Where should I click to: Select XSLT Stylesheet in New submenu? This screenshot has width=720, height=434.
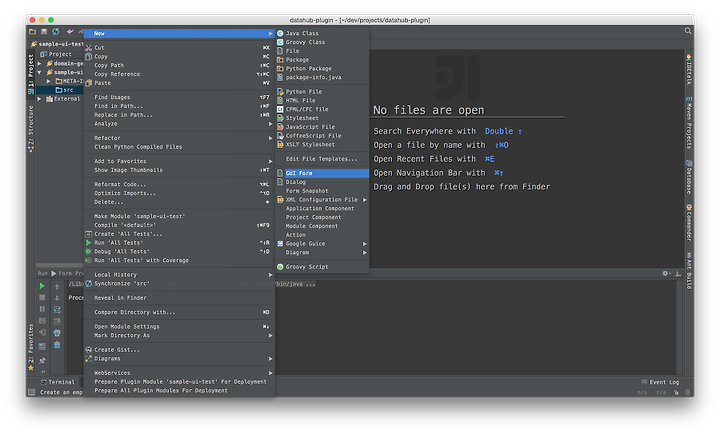tap(322, 144)
